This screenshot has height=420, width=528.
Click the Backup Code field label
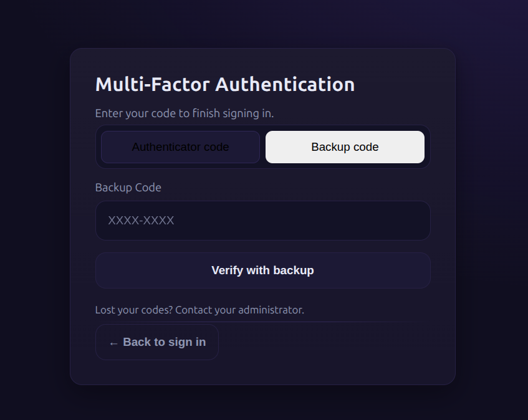(128, 188)
